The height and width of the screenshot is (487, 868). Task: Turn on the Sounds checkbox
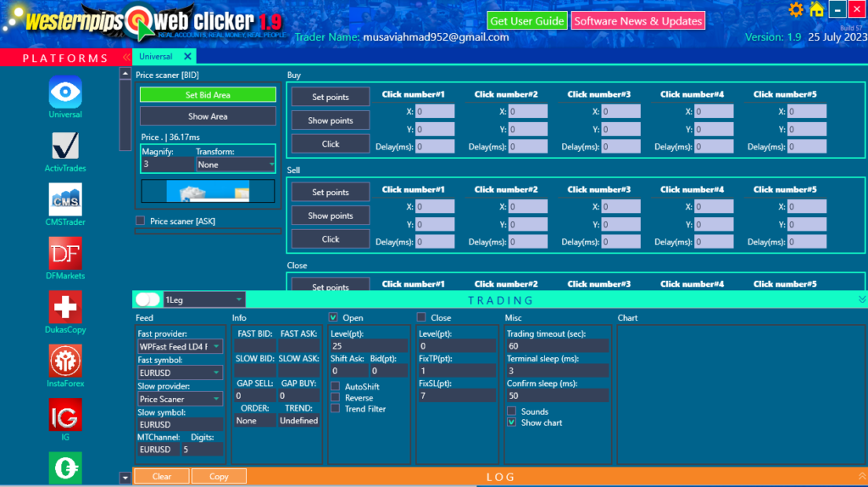(x=511, y=411)
